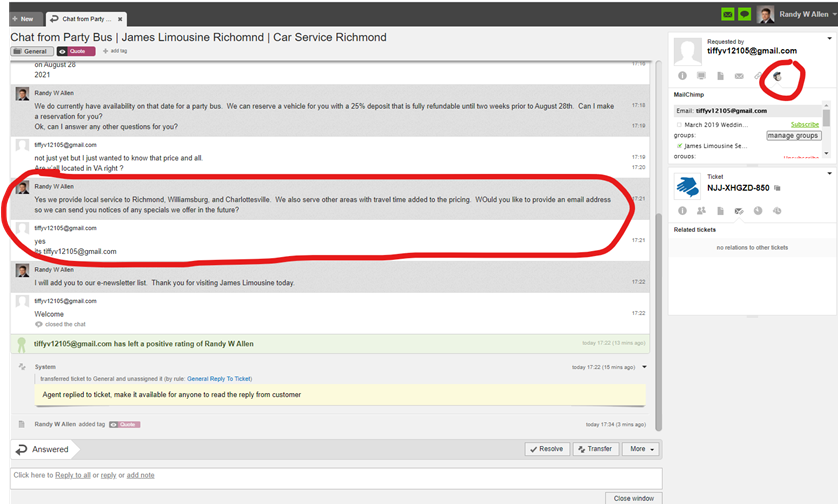Open the More dropdown button

[640, 449]
